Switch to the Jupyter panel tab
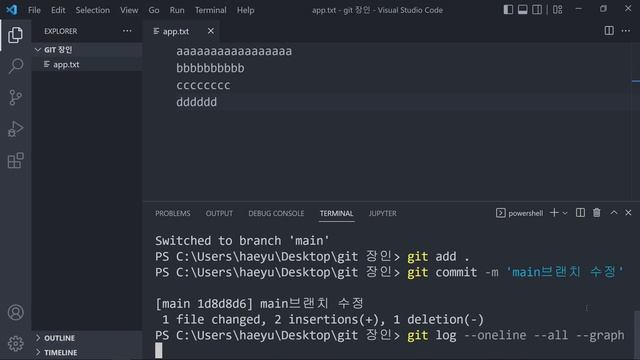 (x=382, y=213)
